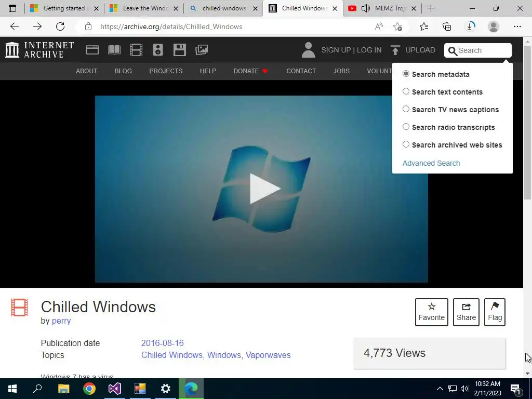Open Google Chrome from the taskbar
This screenshot has height=399, width=532.
point(89,389)
